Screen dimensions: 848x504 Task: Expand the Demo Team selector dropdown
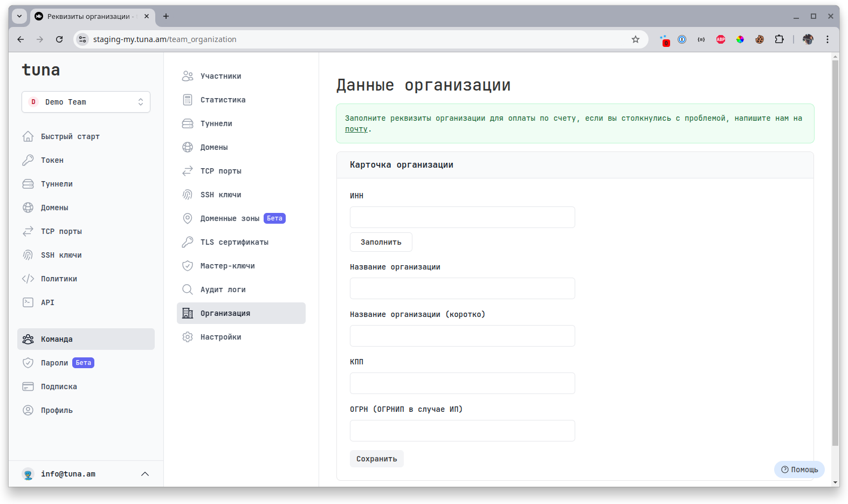(86, 102)
